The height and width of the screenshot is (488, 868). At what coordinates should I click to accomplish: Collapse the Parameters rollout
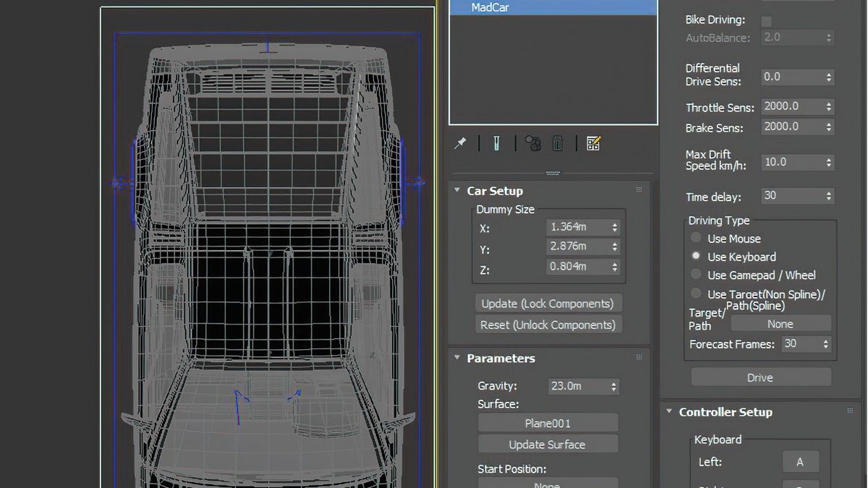(456, 358)
